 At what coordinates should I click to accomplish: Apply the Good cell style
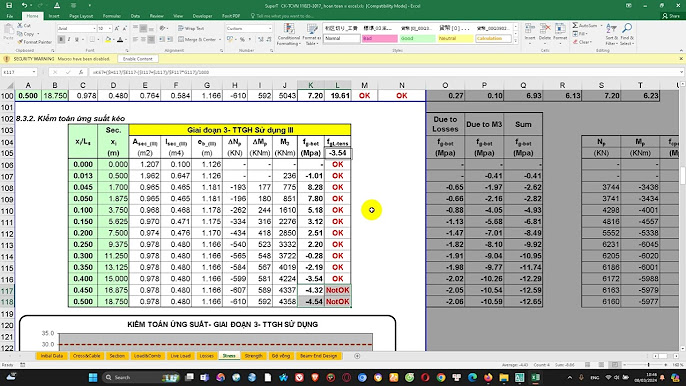click(x=417, y=39)
